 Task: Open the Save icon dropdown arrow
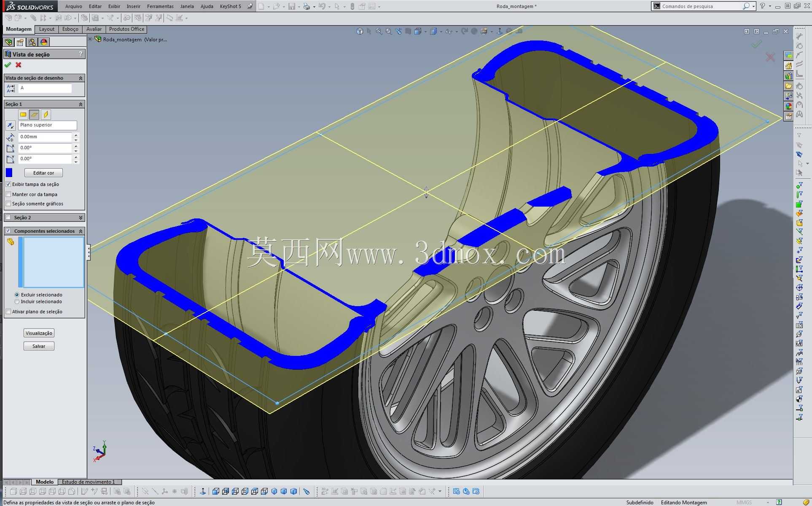coord(299,7)
